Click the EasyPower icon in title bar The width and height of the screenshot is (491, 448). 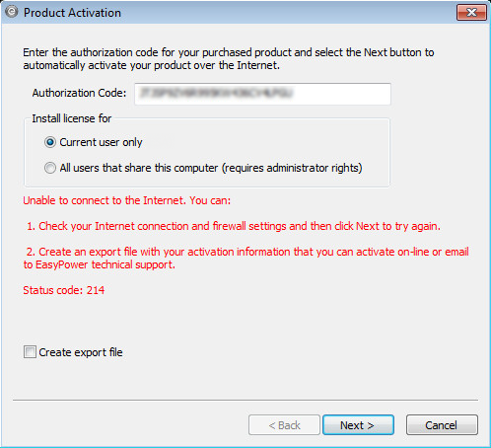click(12, 12)
